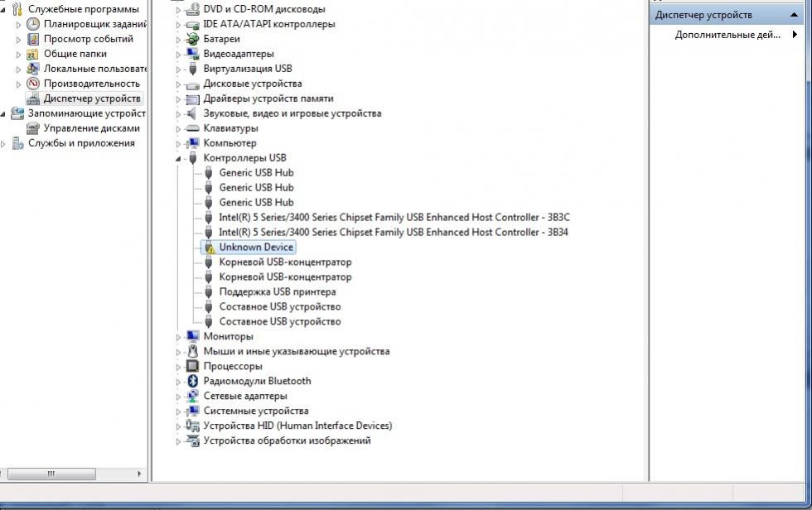Viewport: 812px width, 510px height.
Task: Click the Storage devices icon
Action: coord(17,113)
